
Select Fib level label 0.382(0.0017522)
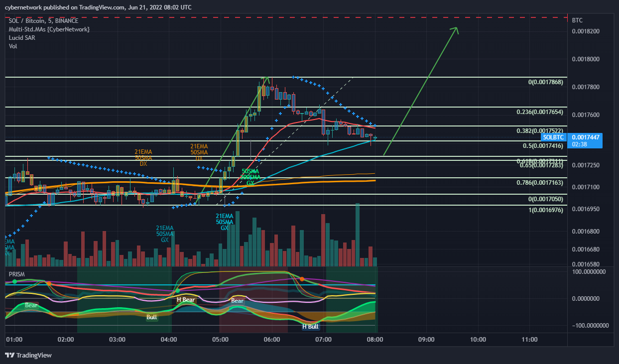coord(539,131)
